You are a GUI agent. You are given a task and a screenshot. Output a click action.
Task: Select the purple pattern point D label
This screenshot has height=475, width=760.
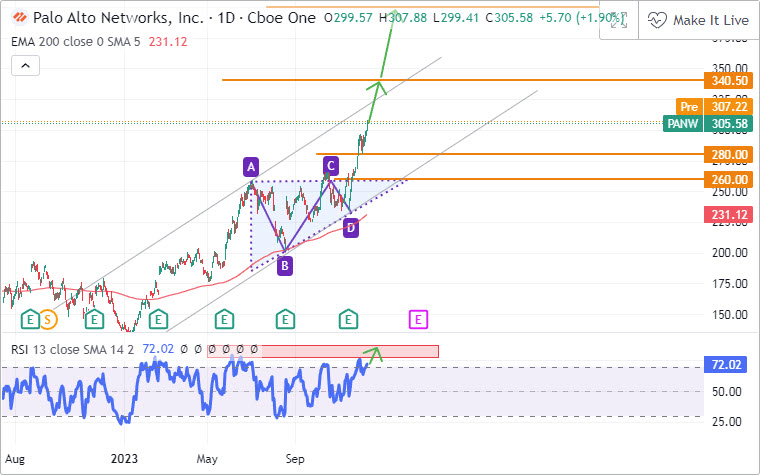coord(350,228)
